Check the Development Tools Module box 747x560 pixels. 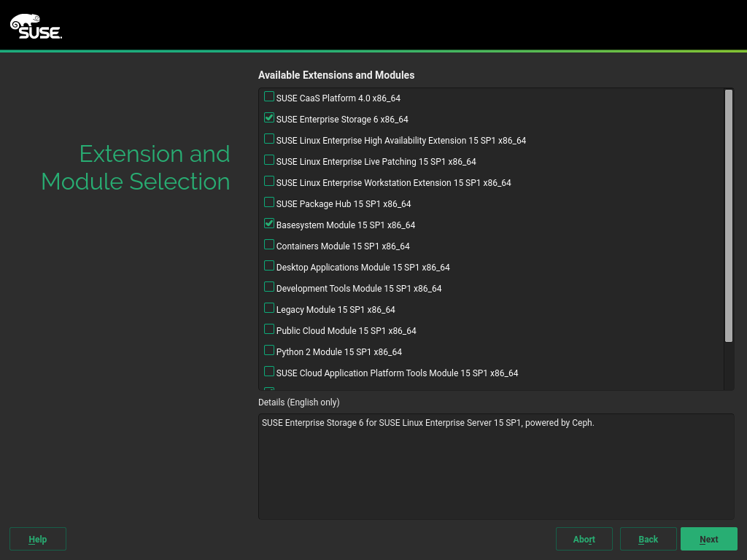269,287
